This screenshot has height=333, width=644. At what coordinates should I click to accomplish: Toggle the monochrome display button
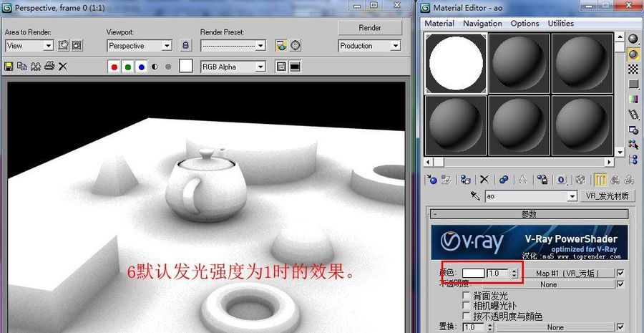click(x=167, y=67)
